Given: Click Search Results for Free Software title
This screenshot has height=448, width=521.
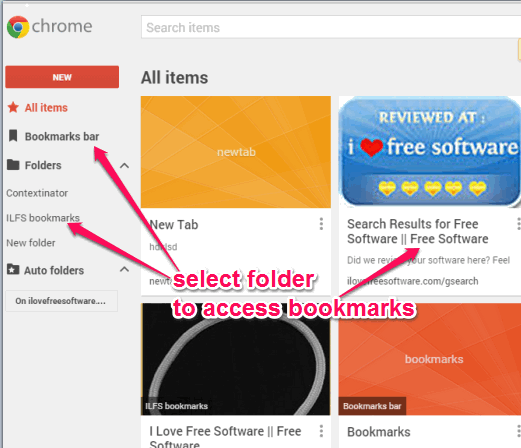Looking at the screenshot, I should coord(418,231).
